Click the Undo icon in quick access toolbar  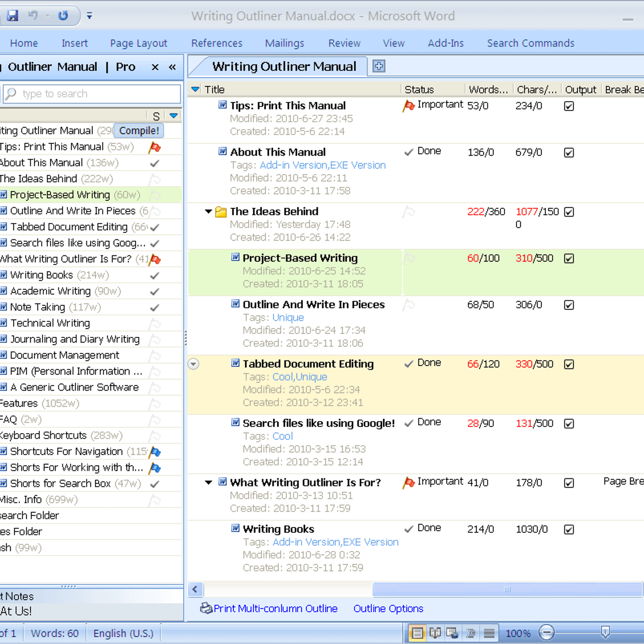[x=33, y=16]
